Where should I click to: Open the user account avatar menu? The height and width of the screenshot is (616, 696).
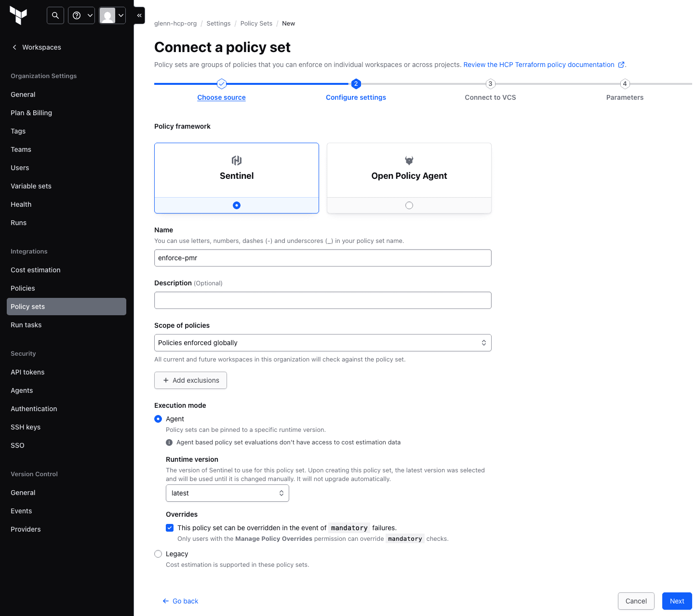(108, 15)
